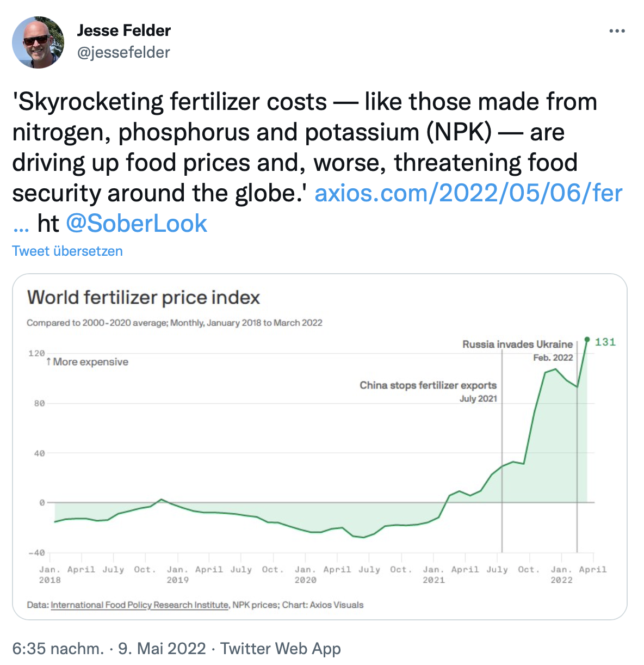644x665 pixels.
Task: Click Tweet übersetzen to translate
Action: point(67,251)
